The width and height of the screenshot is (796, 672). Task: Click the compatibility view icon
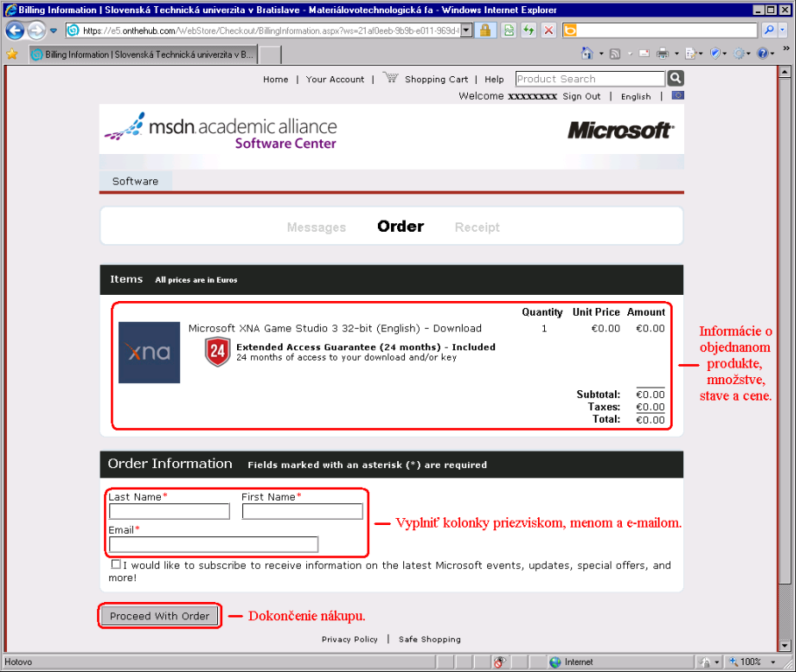[508, 31]
